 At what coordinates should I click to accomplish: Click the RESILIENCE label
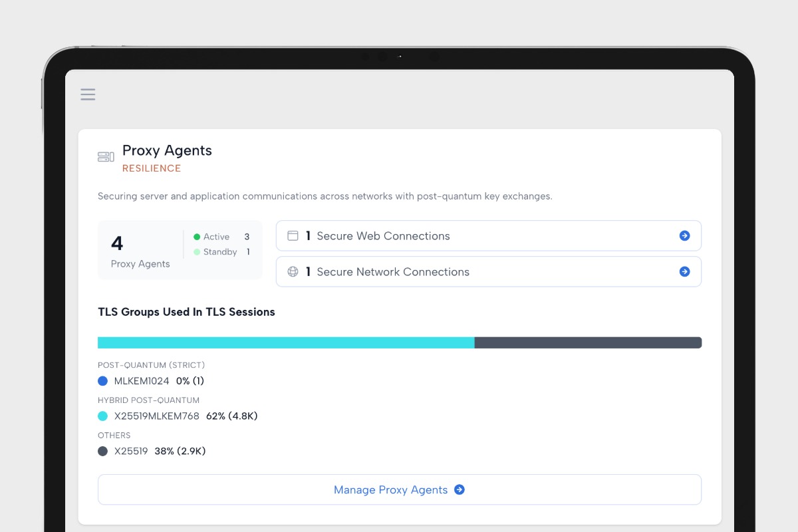[152, 169]
